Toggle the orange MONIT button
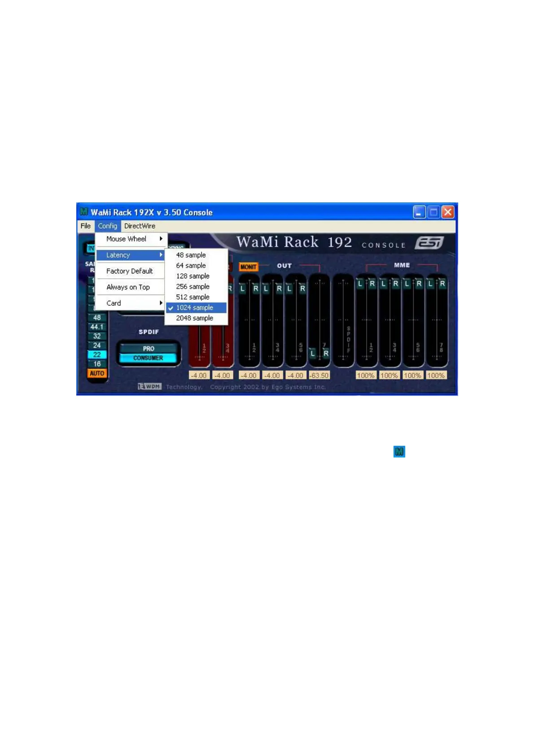Viewport: 534px width, 756px height. tap(248, 267)
